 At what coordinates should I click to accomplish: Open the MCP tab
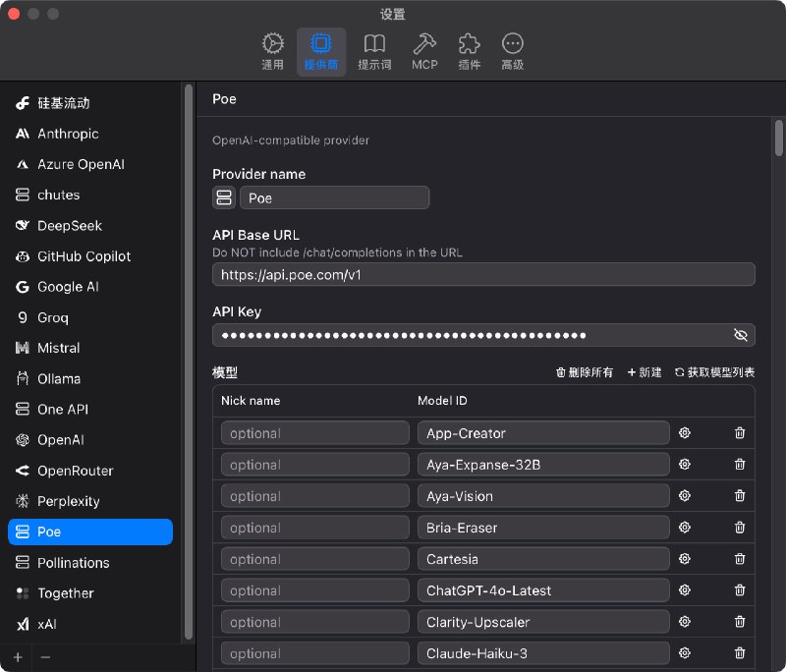point(424,52)
